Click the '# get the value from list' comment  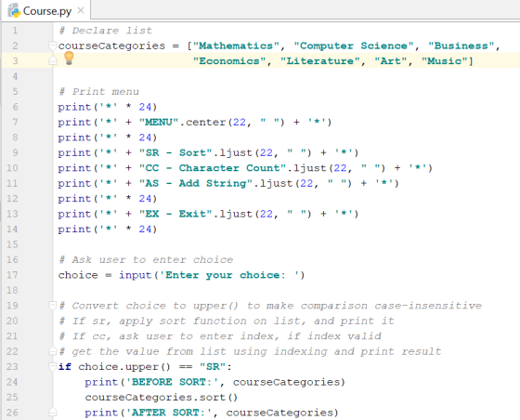250,351
